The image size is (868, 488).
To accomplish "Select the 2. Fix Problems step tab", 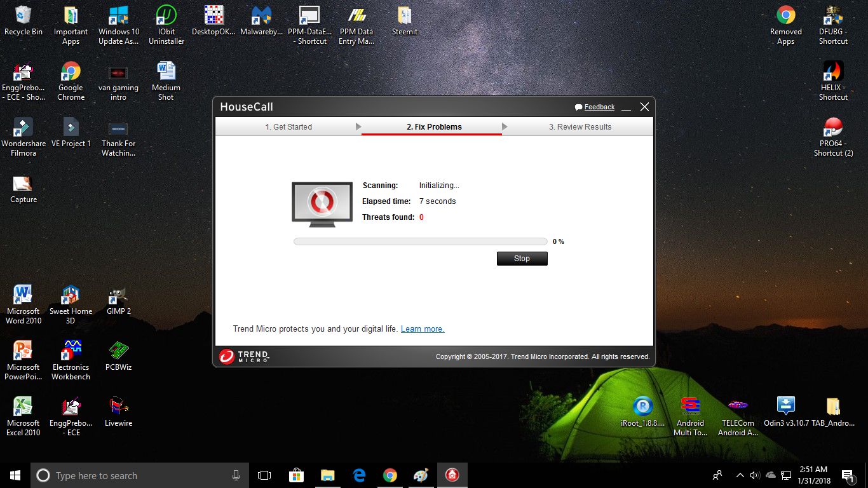I will point(434,127).
